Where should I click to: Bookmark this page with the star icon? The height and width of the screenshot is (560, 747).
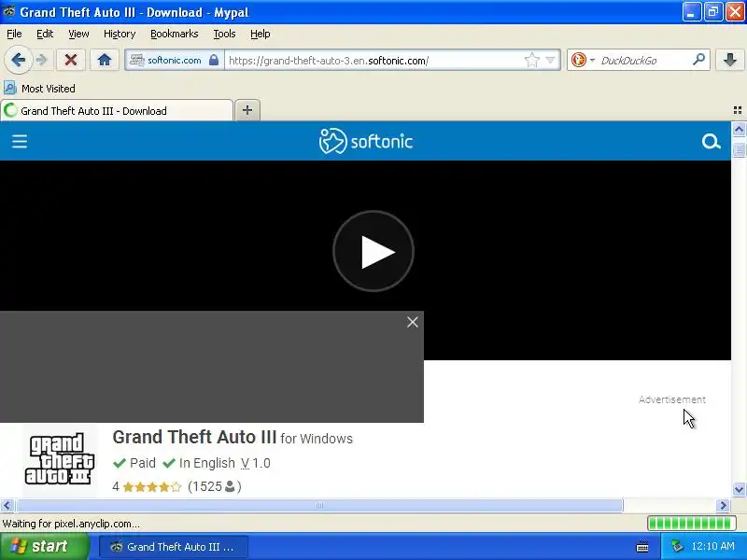[531, 60]
